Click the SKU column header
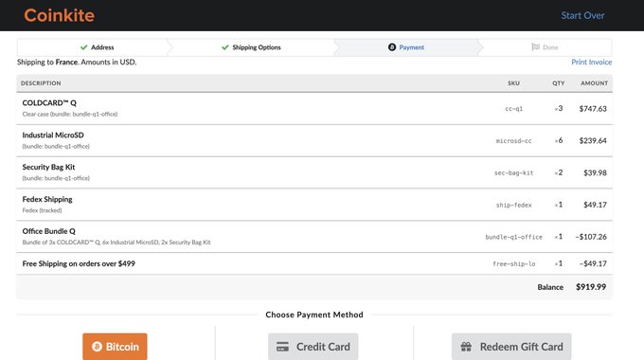The width and height of the screenshot is (644, 360). tap(514, 83)
